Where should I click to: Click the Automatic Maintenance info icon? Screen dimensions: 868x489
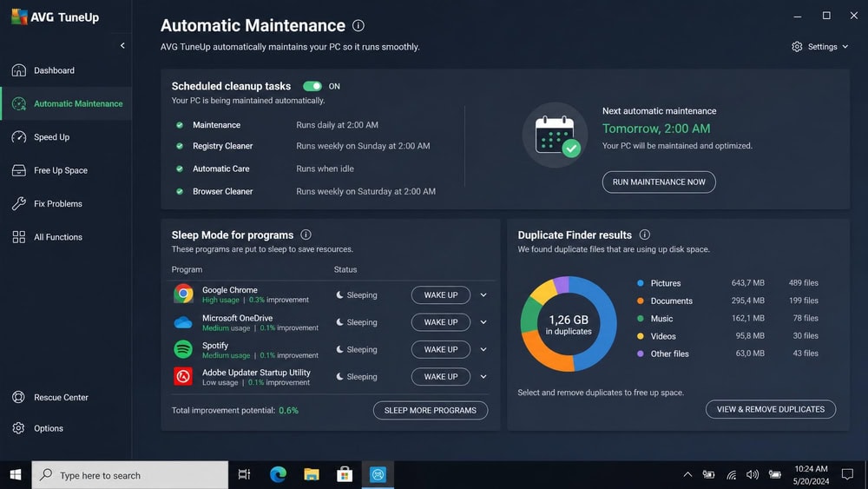click(358, 25)
